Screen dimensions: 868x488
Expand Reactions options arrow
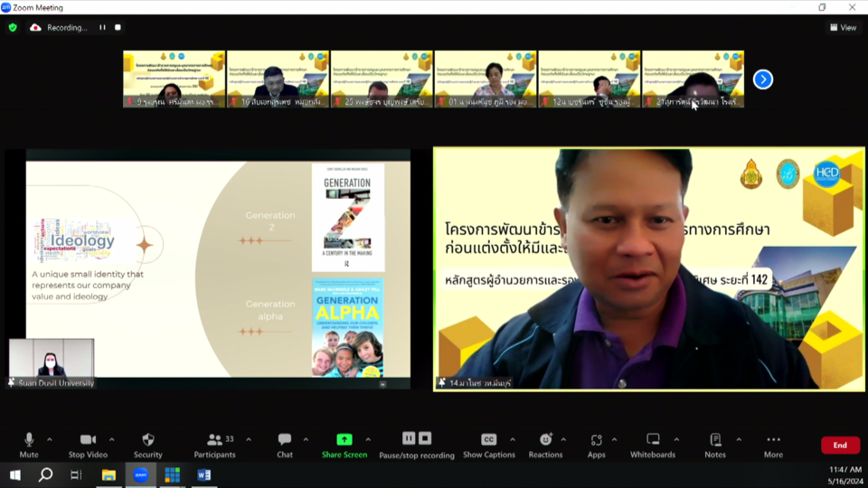click(x=563, y=440)
